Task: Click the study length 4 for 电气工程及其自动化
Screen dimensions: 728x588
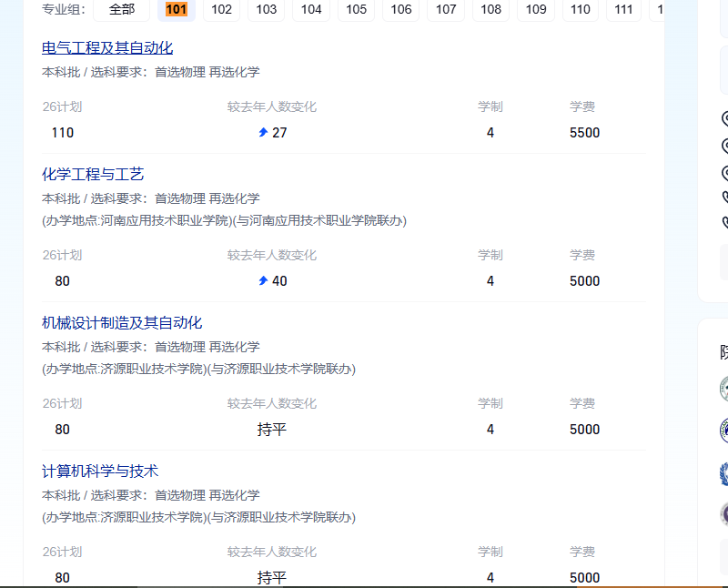Action: click(x=490, y=133)
